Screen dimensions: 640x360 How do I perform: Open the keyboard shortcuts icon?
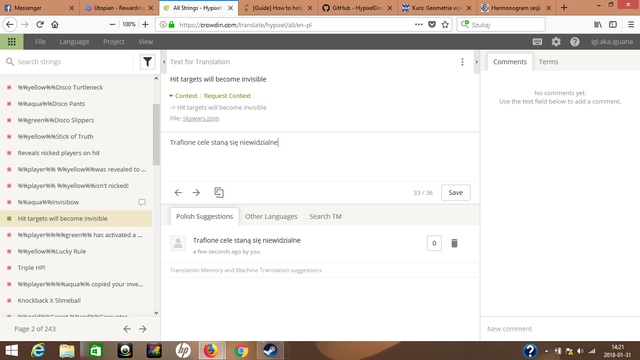point(538,42)
